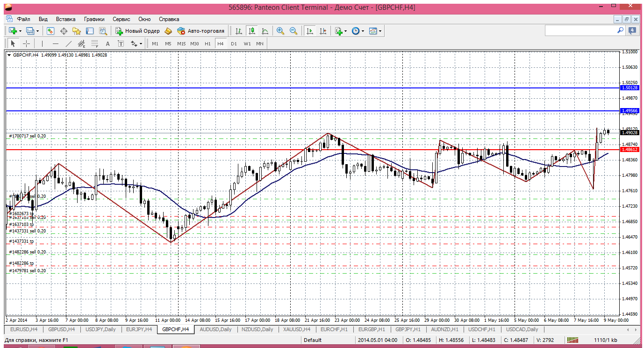Screen dimensions: 644x348
Task: Switch to bar chart display
Action: 239,31
